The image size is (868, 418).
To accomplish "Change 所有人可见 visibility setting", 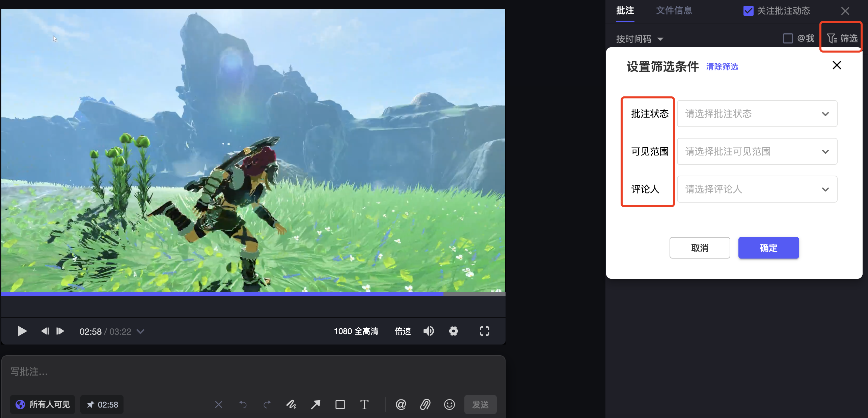I will coord(43,404).
